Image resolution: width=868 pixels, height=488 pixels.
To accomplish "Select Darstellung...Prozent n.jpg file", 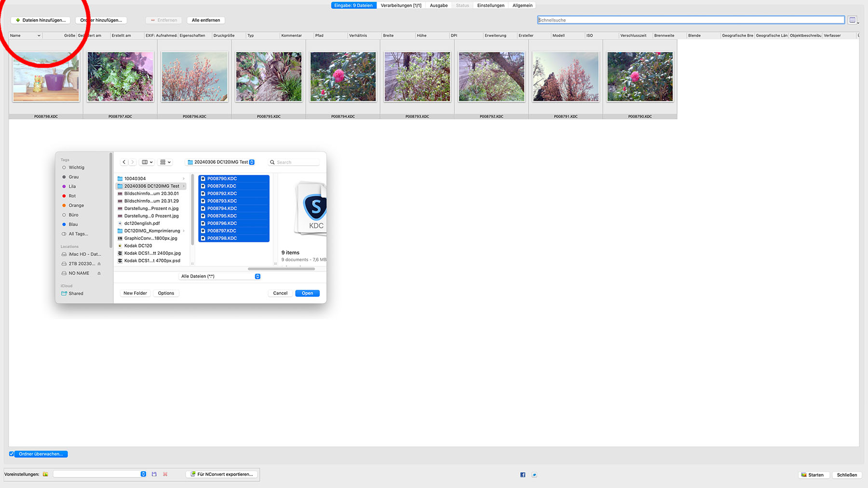I will tap(151, 209).
